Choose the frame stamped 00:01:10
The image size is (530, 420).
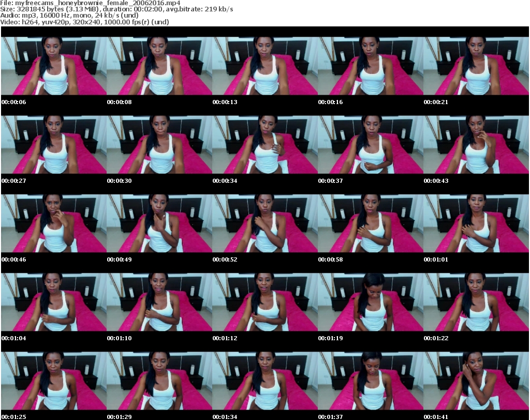pos(159,302)
